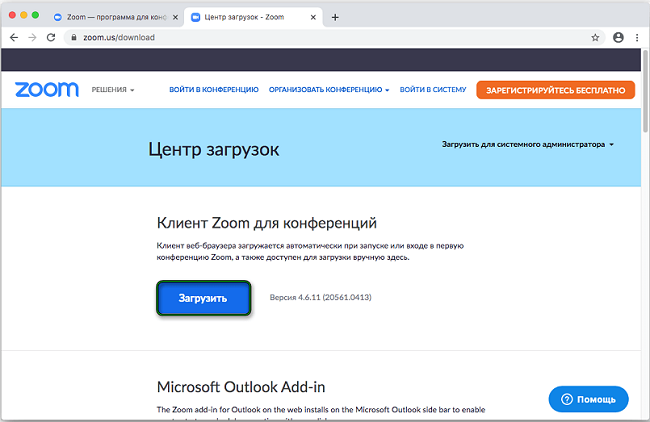The width and height of the screenshot is (650, 422).
Task: Reload the page with the refresh icon
Action: (51, 37)
